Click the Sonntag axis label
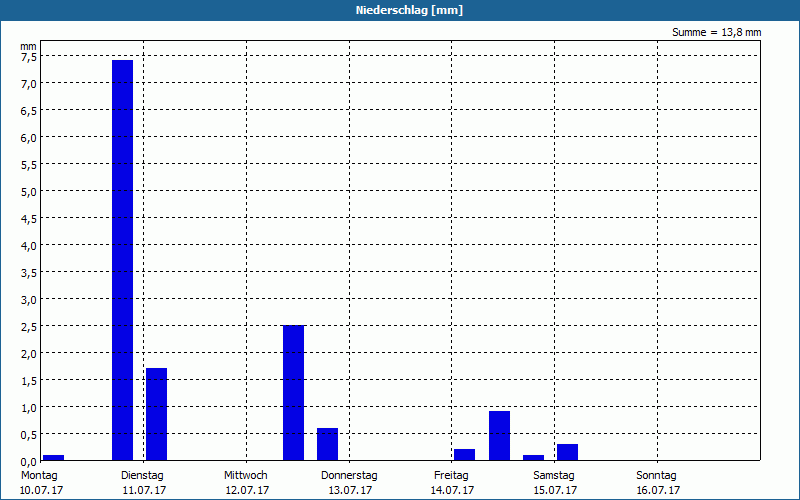Viewport: 800px width, 500px height. (656, 476)
